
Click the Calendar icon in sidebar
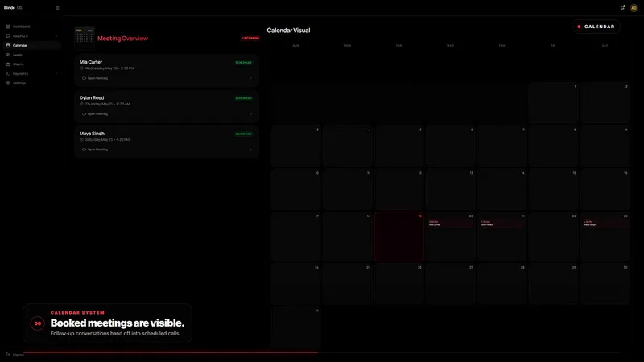[x=8, y=46]
